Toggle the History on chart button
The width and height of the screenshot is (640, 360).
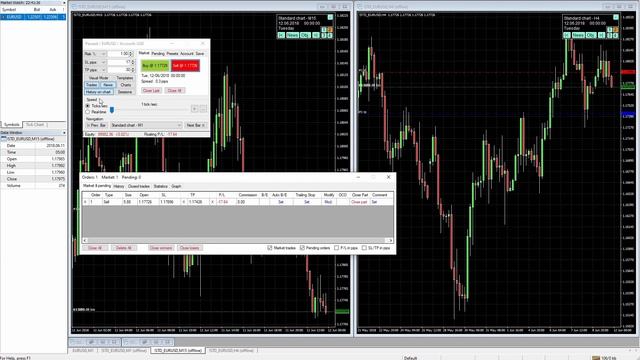click(98, 92)
